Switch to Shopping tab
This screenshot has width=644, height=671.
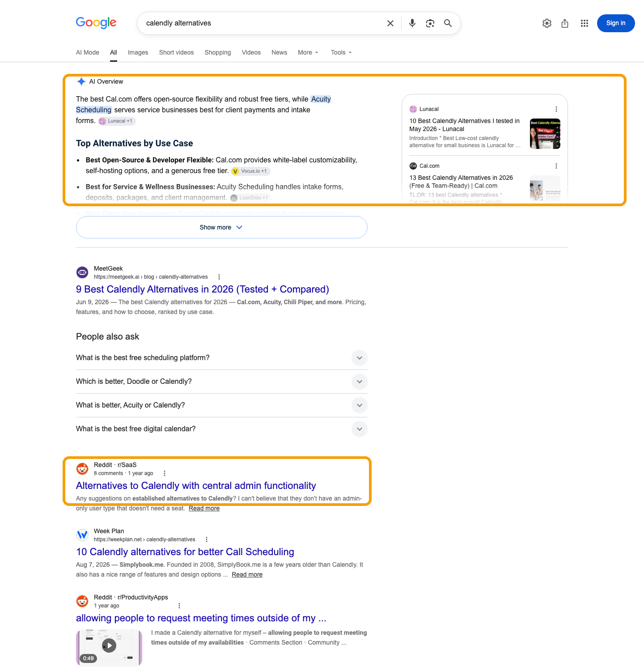218,52
